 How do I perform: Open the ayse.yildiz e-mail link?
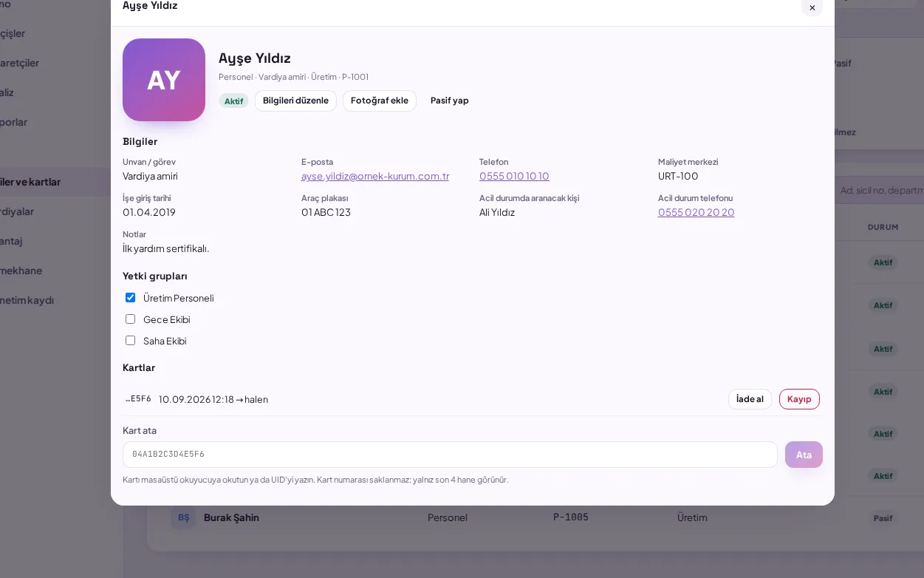click(375, 176)
